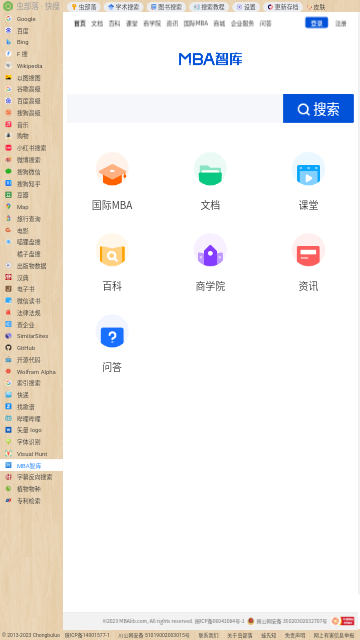The image size is (360, 640).
Task: Open the 虫部落 top tab
Action: pos(84,7)
